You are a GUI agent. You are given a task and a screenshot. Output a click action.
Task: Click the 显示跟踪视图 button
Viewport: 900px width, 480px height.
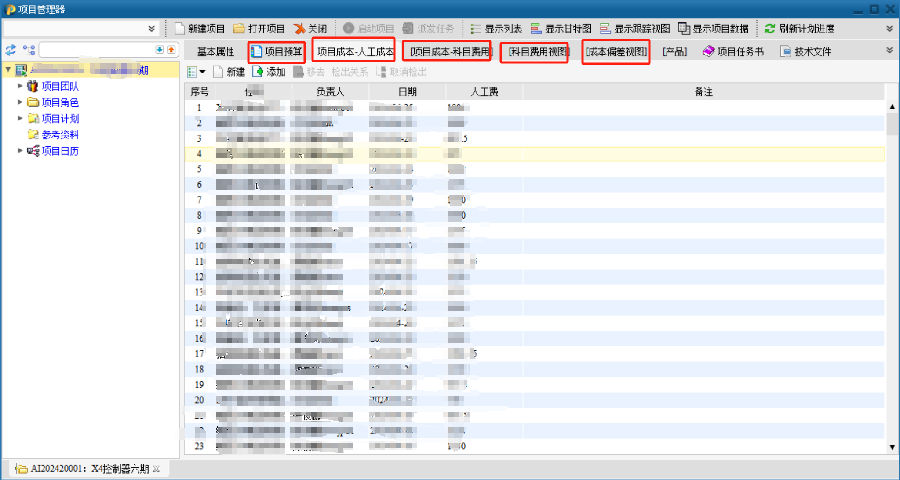click(635, 28)
